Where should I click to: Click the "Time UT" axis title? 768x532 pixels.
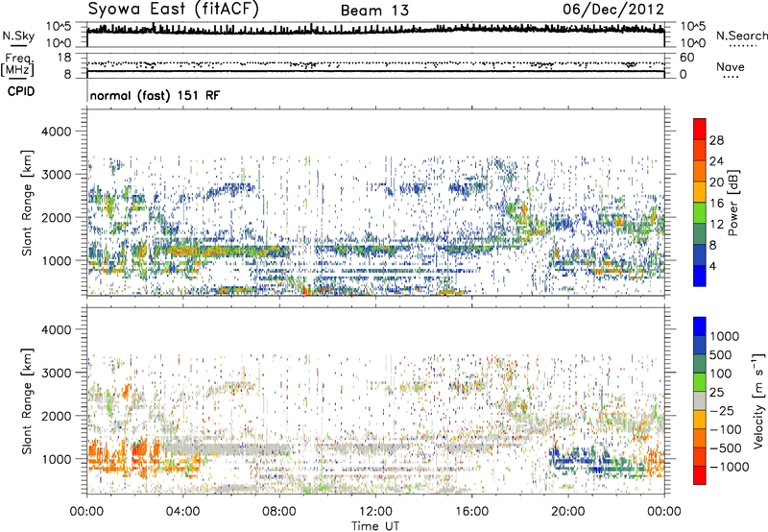click(375, 526)
